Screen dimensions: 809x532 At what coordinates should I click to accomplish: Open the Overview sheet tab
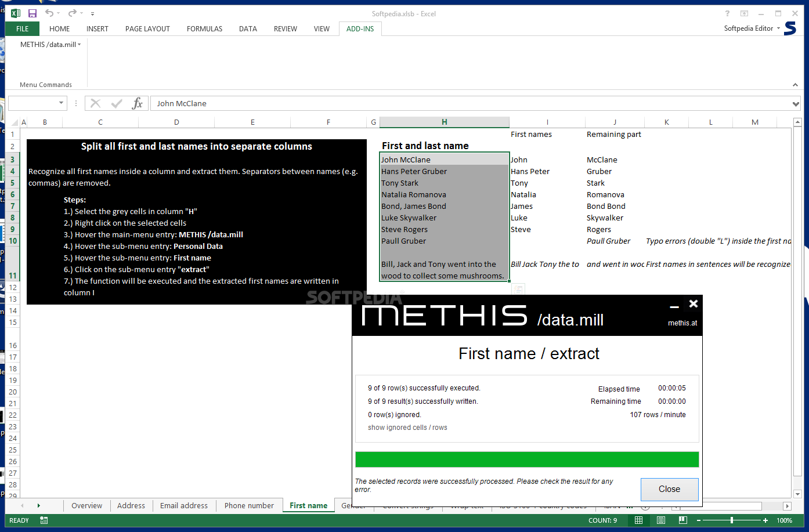(87, 506)
